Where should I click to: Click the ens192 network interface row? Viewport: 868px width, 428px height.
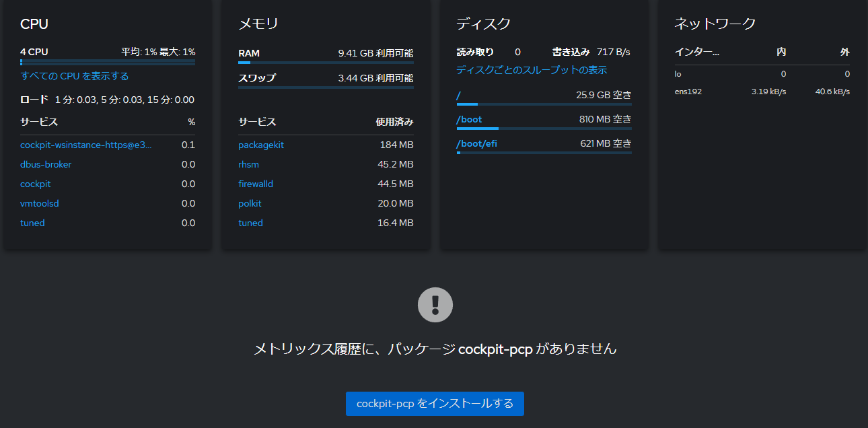[688, 91]
